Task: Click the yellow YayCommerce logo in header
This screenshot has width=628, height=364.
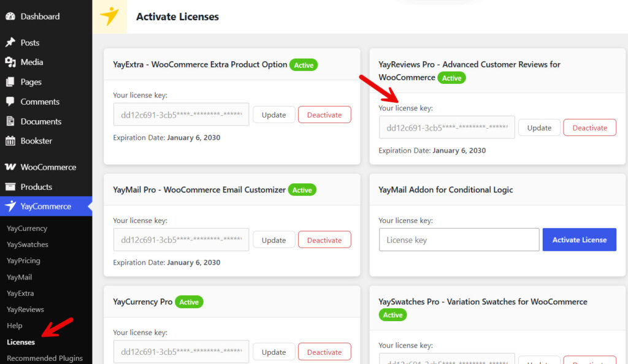Action: tap(109, 17)
